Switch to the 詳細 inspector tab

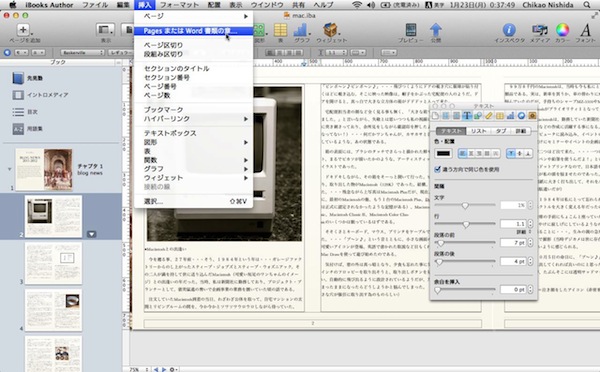(520, 131)
